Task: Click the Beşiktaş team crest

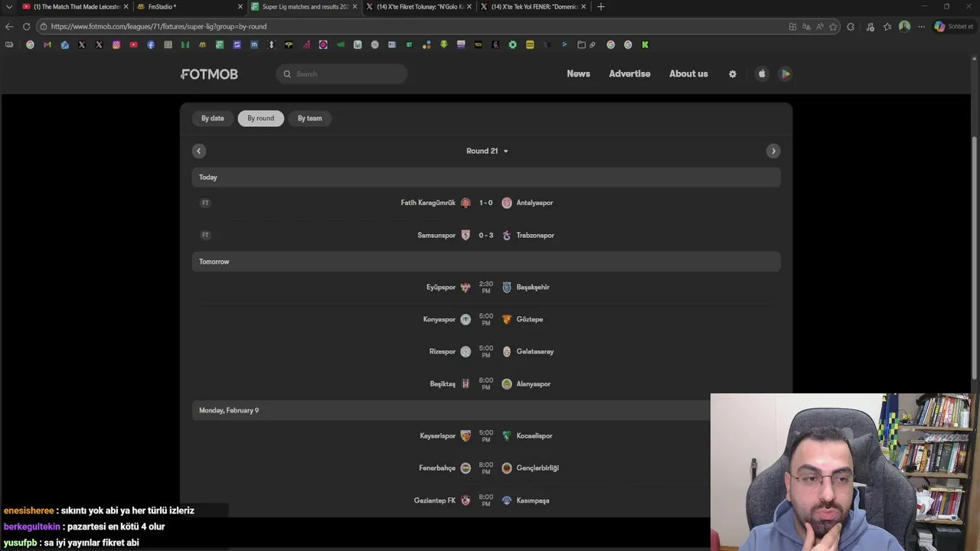Action: 465,383
